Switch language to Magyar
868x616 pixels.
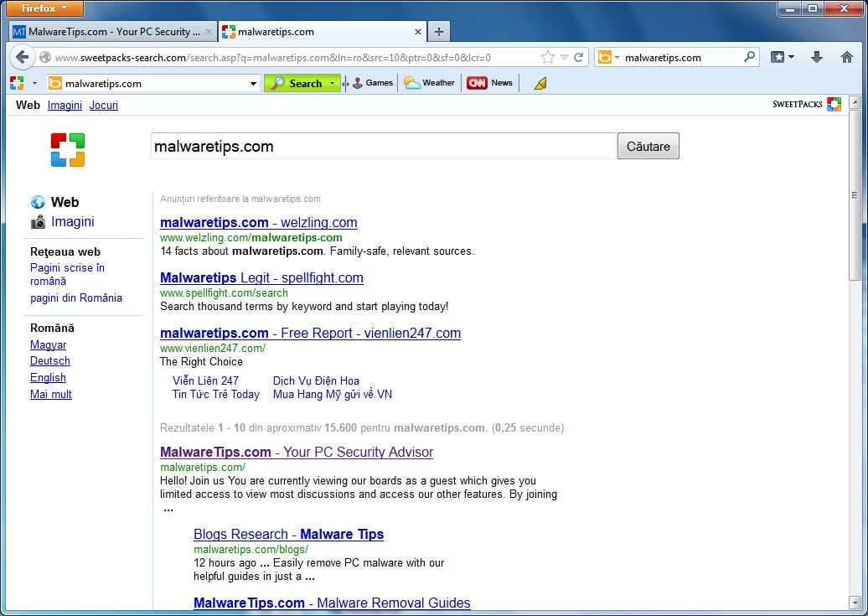48,344
